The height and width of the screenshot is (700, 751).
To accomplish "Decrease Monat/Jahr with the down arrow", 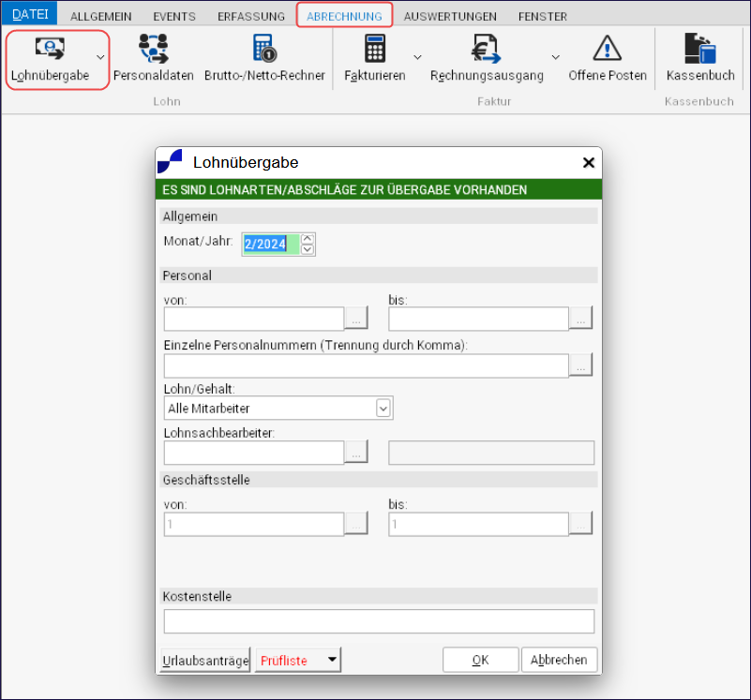I will pos(307,249).
